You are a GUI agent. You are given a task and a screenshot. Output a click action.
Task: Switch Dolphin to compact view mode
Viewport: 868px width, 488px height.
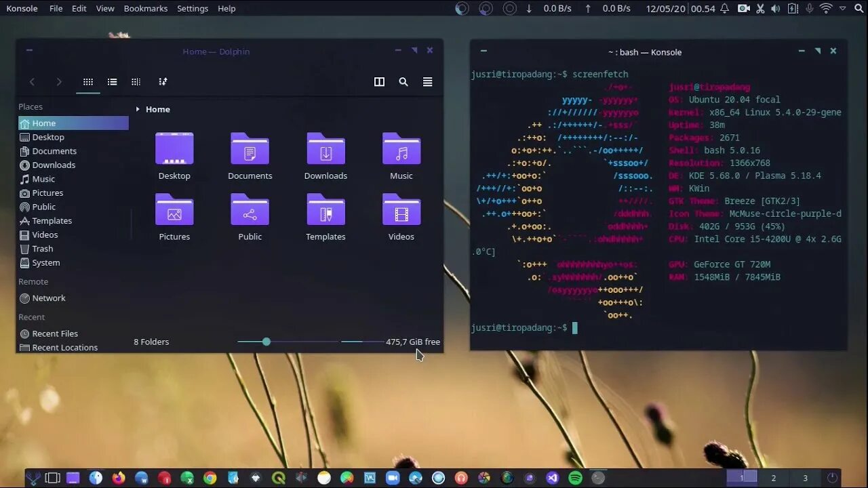[113, 82]
